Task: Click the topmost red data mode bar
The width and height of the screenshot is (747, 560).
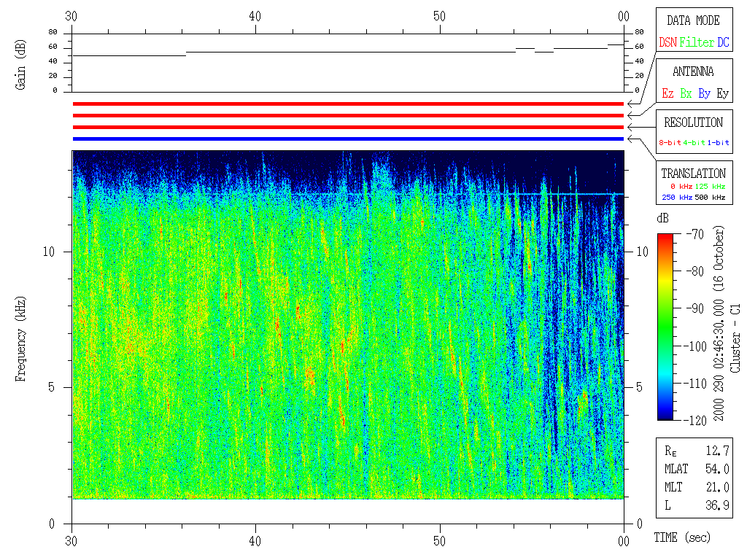Action: [348, 104]
